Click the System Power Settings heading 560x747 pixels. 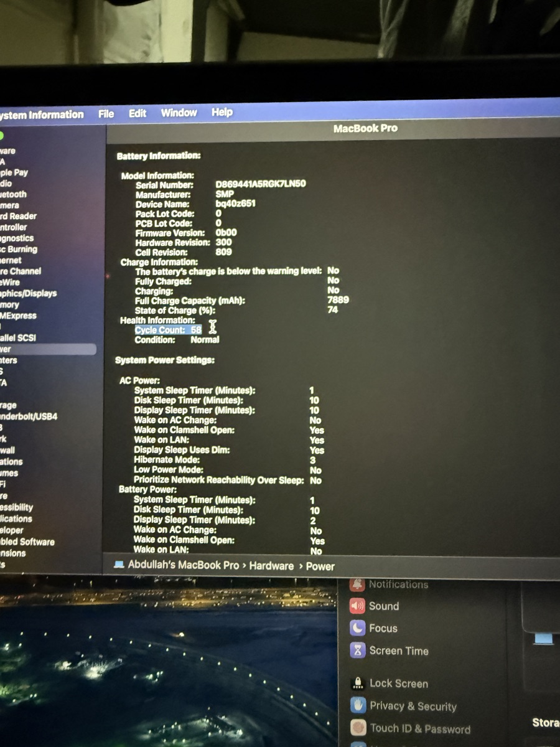tap(165, 360)
